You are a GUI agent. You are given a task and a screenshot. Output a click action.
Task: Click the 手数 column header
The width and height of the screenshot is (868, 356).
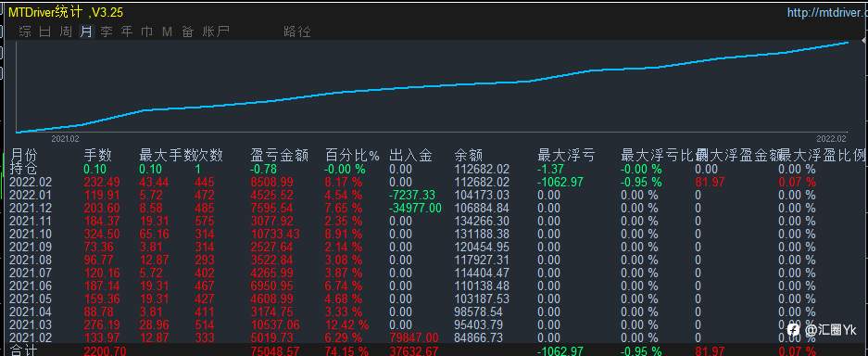(x=98, y=156)
